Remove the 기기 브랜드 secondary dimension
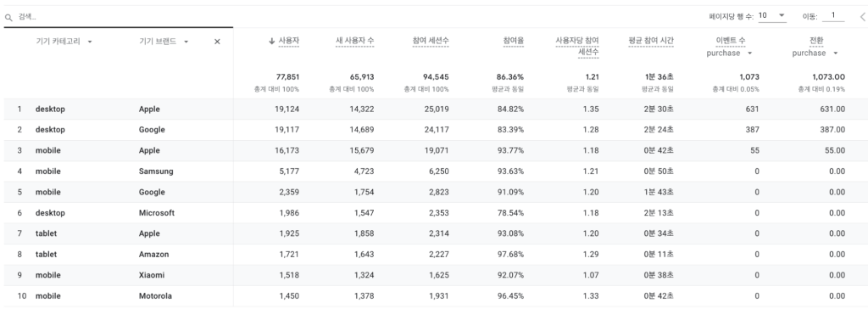868x309 pixels. (217, 42)
